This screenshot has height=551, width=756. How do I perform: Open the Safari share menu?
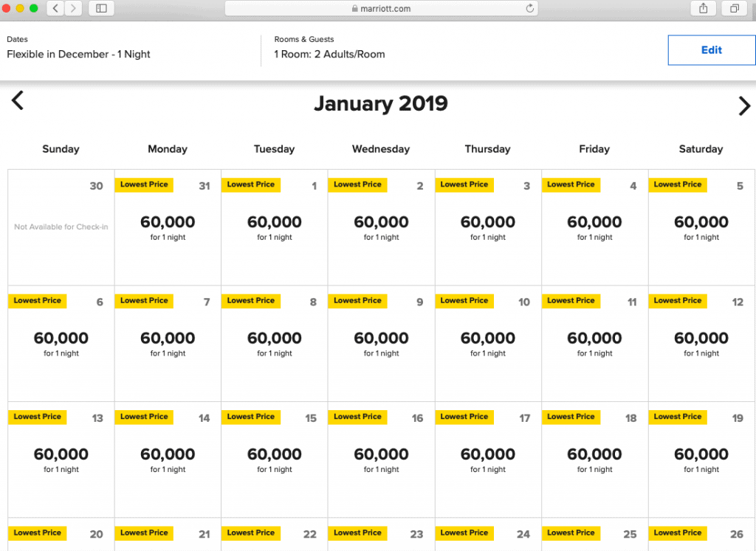(704, 8)
